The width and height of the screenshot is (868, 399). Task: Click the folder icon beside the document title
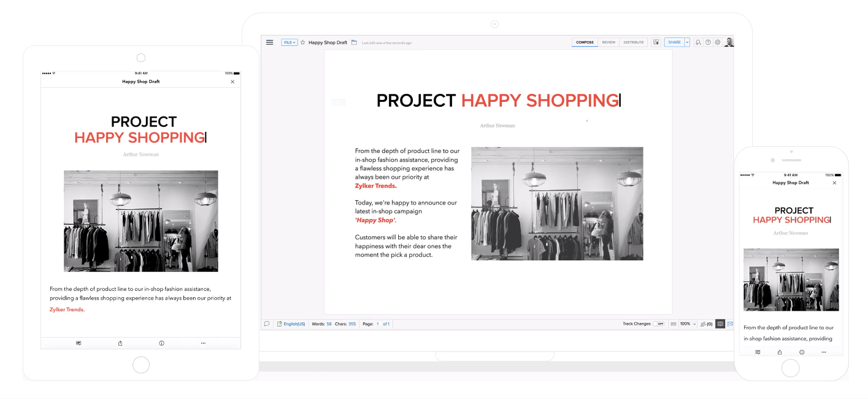354,42
